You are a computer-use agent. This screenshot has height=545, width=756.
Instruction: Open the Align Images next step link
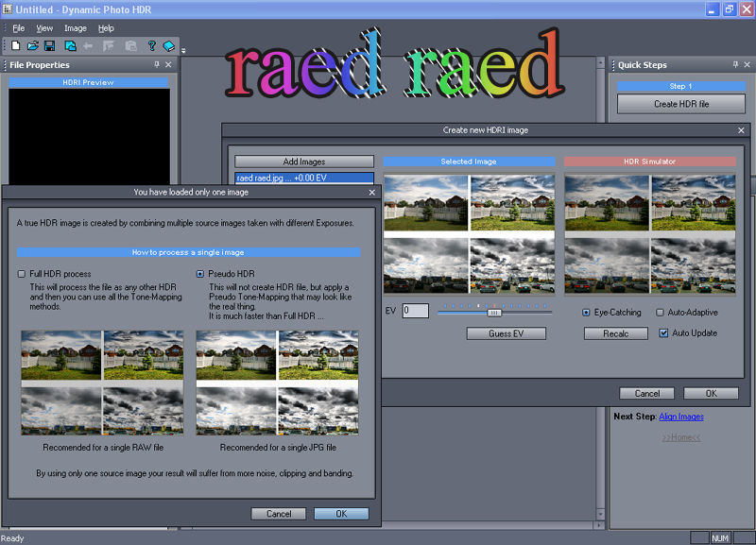[x=681, y=417]
